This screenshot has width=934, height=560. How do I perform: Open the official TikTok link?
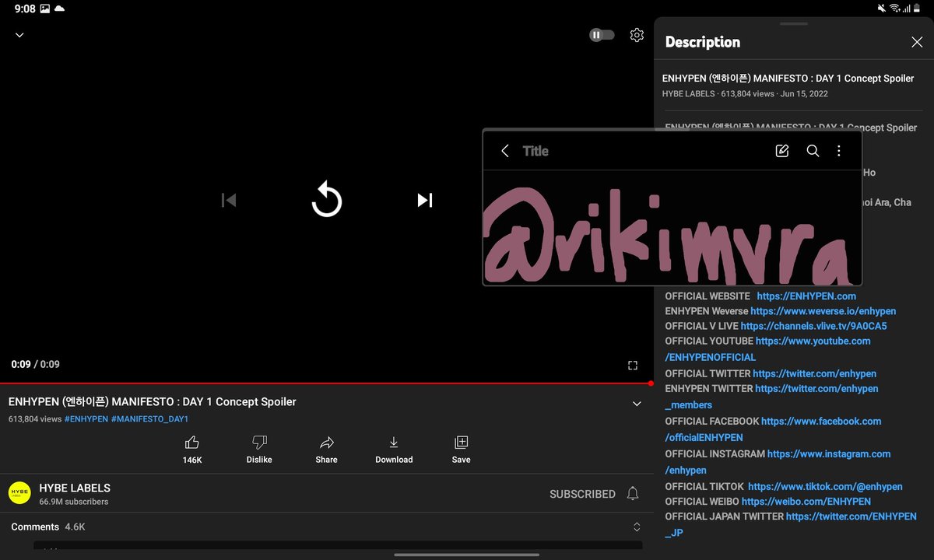825,487
